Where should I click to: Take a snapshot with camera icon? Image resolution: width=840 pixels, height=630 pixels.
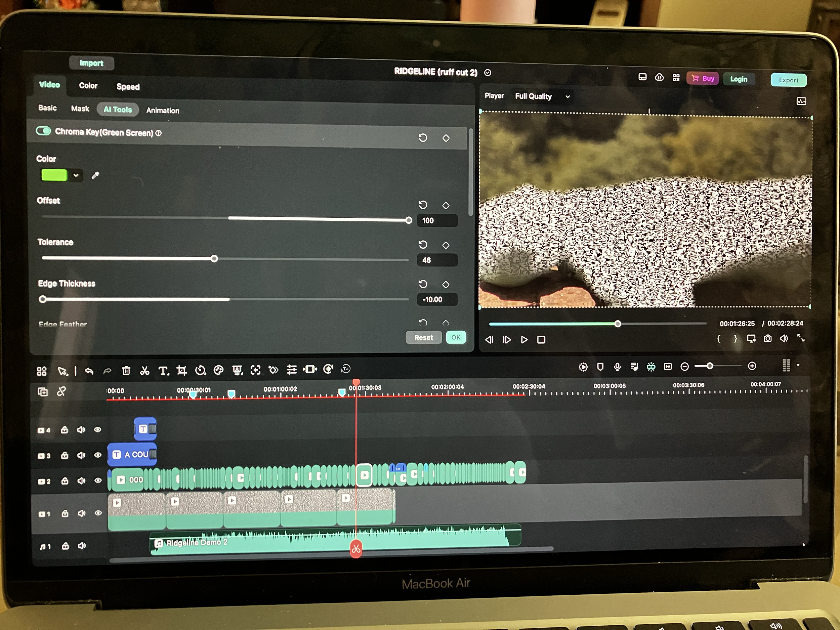click(x=767, y=338)
